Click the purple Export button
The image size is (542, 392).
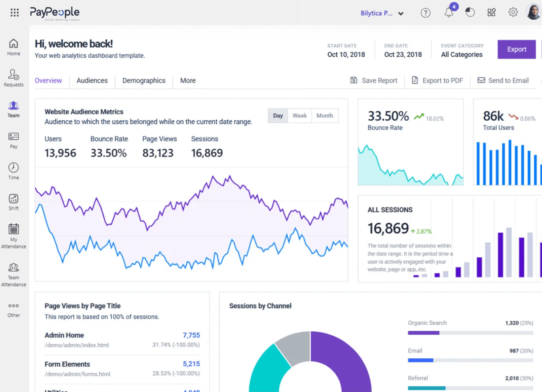click(x=516, y=49)
